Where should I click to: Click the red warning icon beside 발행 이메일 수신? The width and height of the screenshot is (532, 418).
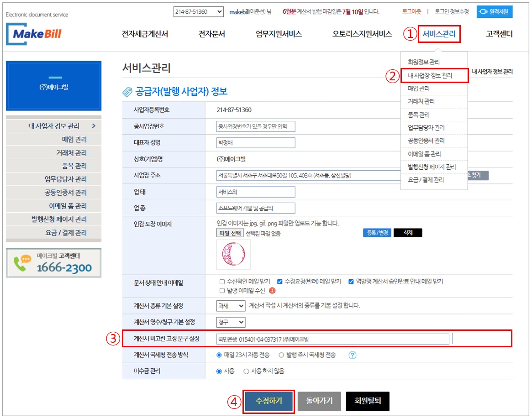tap(272, 291)
